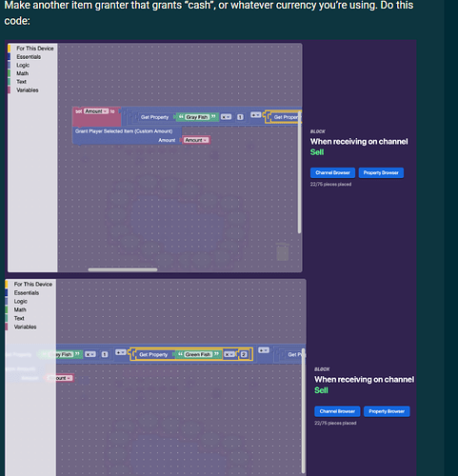Open the Property Browser in upper panel
This screenshot has width=458, height=476.
coord(381,172)
